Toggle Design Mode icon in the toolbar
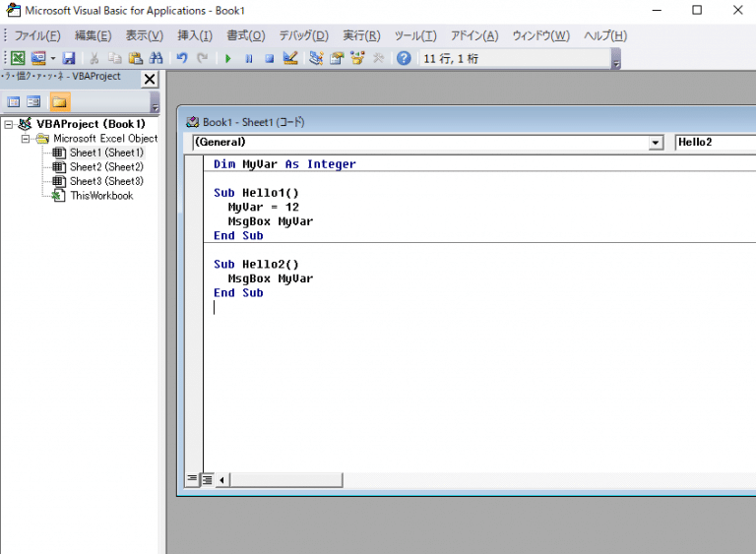Screen dimensions: 756x554 (290, 58)
